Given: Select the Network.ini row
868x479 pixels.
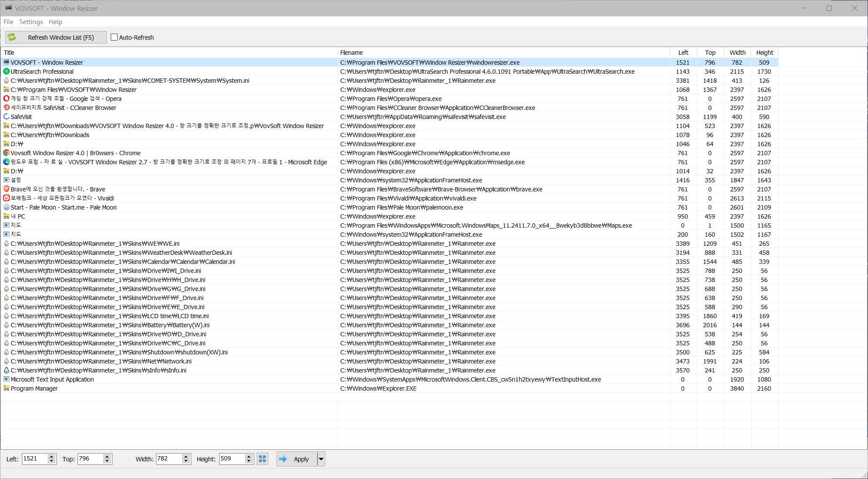Looking at the screenshot, I should (x=389, y=361).
